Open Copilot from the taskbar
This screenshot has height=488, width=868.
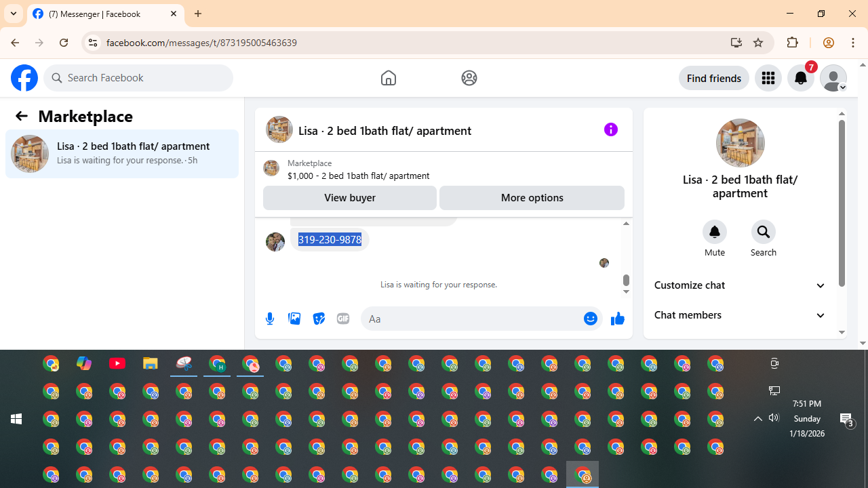(84, 364)
